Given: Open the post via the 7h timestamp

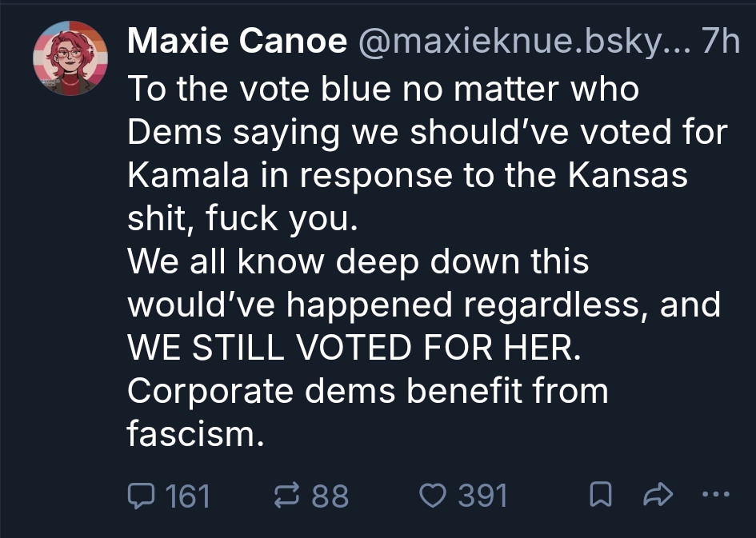Looking at the screenshot, I should tap(720, 42).
